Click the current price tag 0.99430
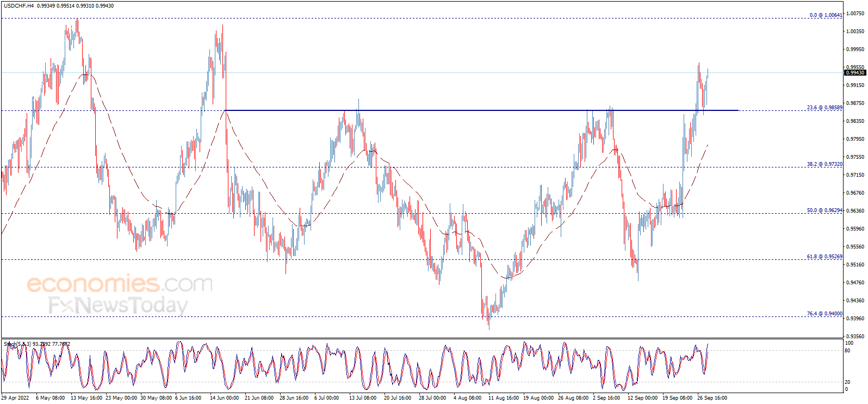Image resolution: width=868 pixels, height=404 pixels. [854, 73]
